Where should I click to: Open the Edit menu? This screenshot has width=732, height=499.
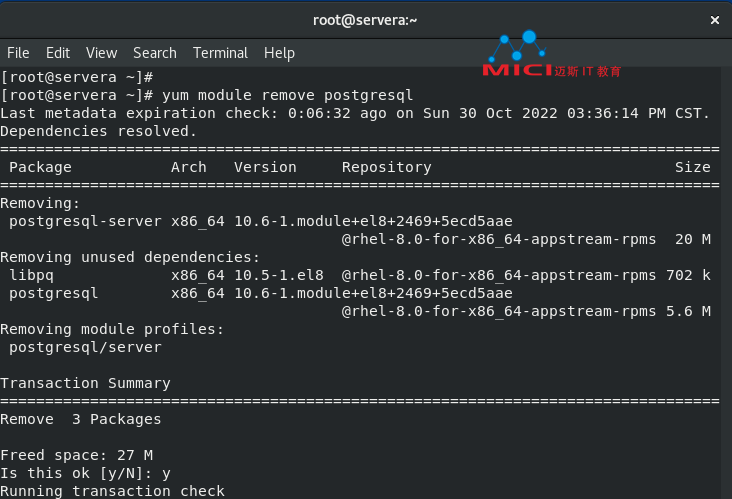tap(58, 53)
